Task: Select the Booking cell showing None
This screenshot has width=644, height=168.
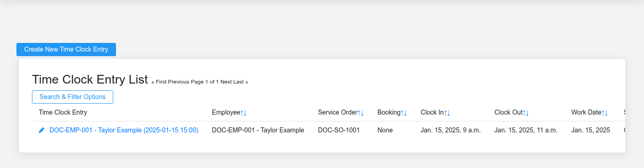Action: click(x=385, y=130)
